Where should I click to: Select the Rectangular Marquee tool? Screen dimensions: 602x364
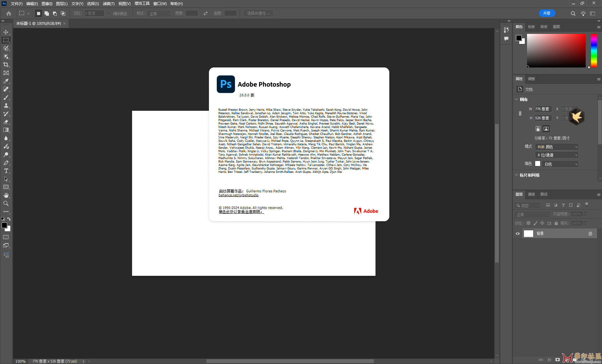(6, 40)
